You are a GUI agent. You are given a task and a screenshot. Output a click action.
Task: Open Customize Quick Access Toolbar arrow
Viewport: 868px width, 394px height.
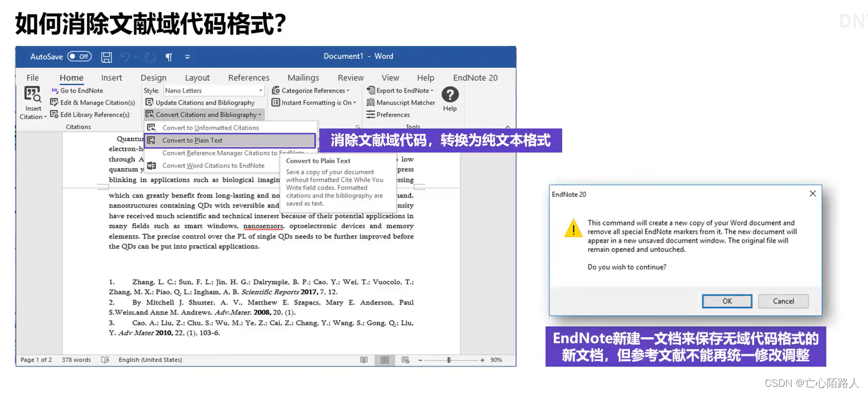click(x=187, y=57)
